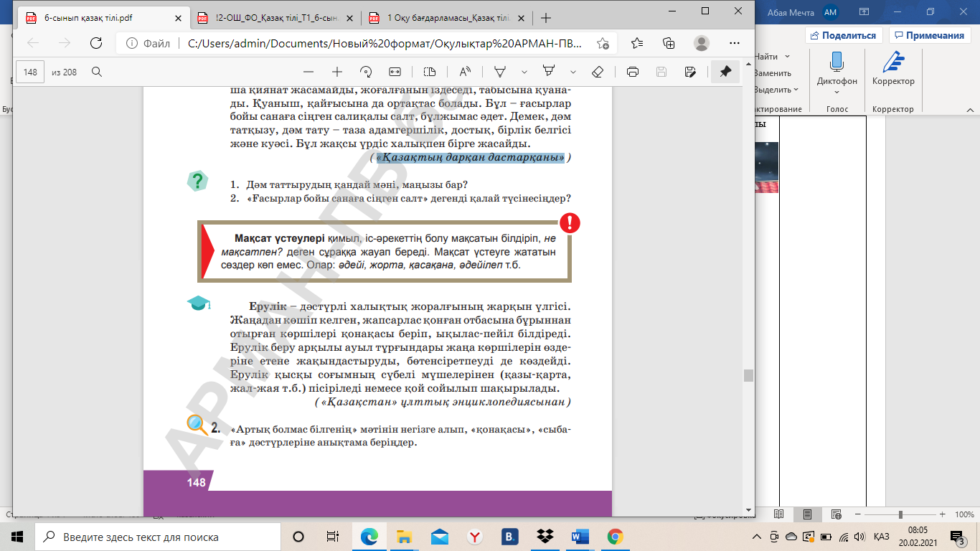Expand the Выделить dropdown in Word
This screenshot has height=551, width=980.
tap(796, 90)
